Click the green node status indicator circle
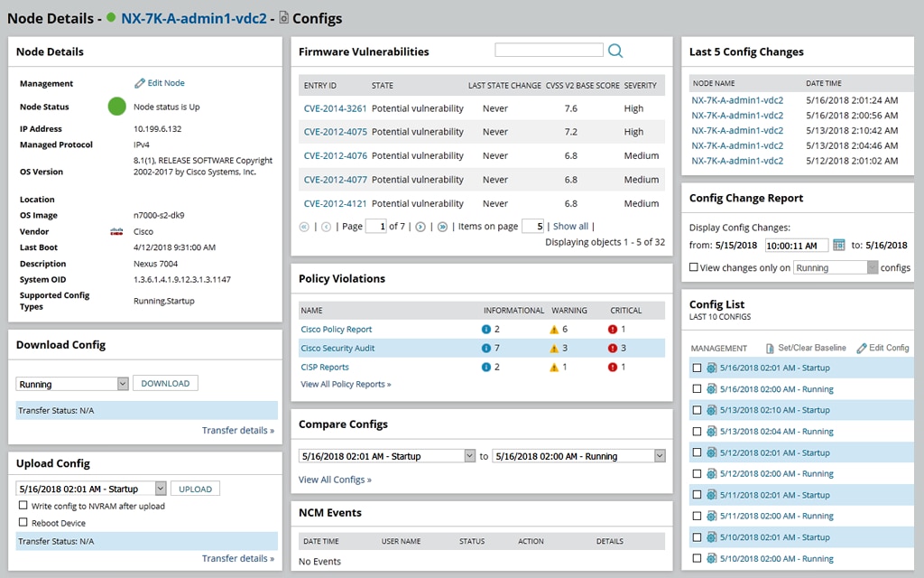 [x=116, y=107]
